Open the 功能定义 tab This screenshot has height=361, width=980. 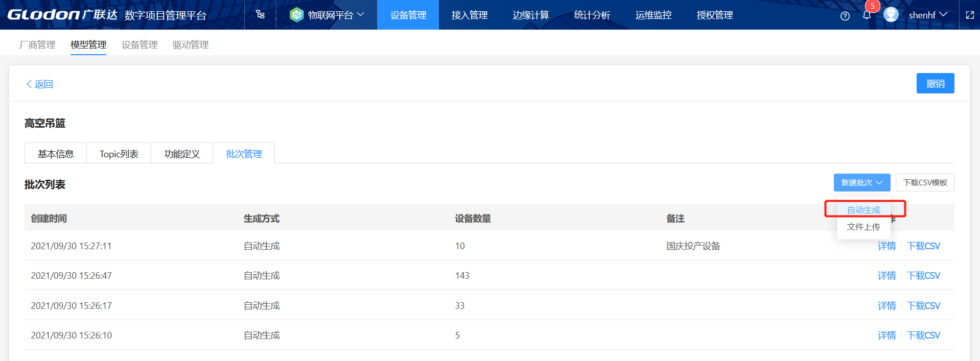[x=181, y=154]
